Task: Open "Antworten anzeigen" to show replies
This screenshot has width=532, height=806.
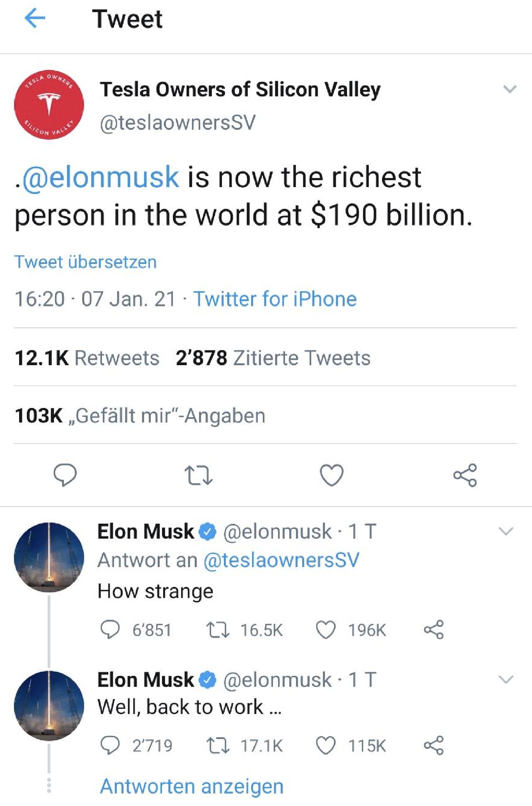Action: (x=192, y=786)
